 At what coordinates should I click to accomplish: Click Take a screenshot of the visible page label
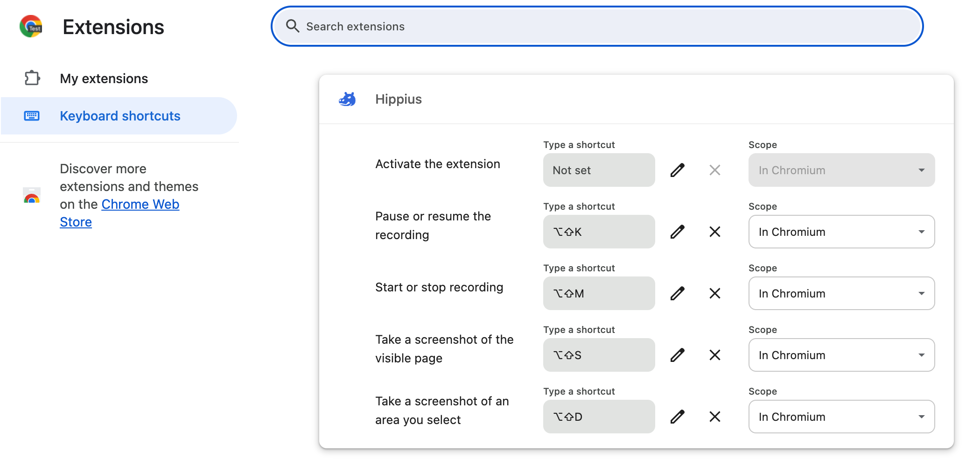tap(444, 349)
